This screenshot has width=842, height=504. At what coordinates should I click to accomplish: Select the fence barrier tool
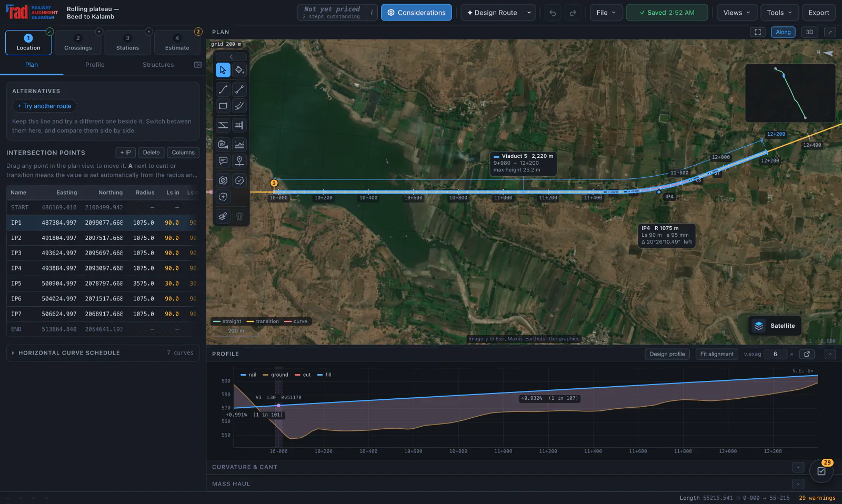pos(239,125)
